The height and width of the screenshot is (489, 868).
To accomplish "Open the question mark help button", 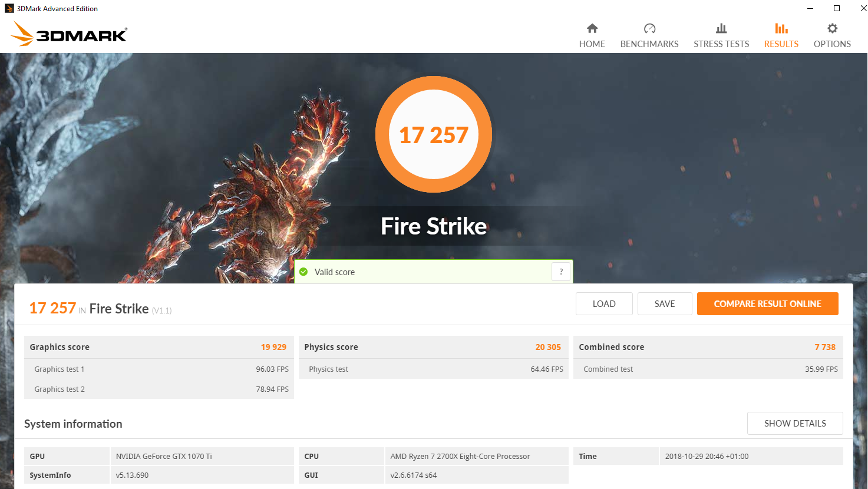I will pyautogui.click(x=561, y=272).
